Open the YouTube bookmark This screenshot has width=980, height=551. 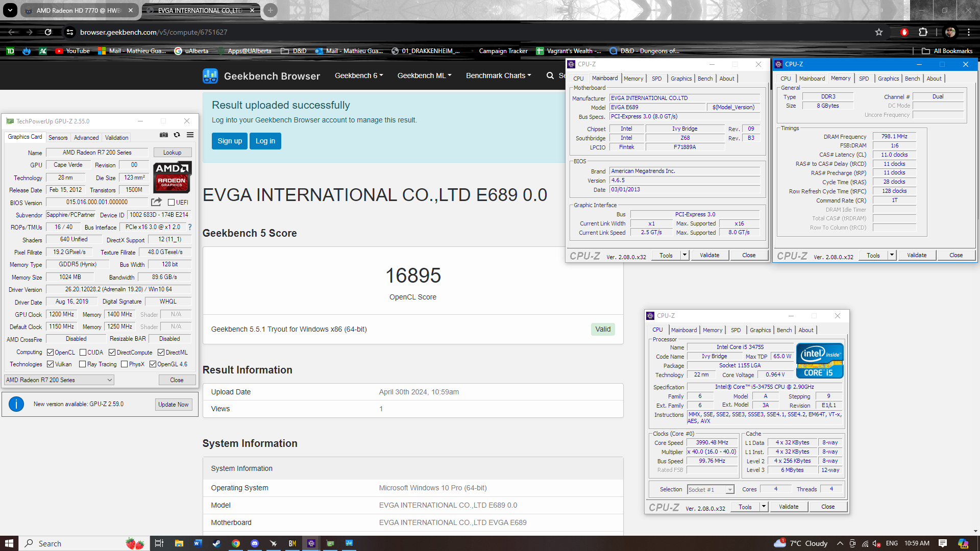(x=72, y=51)
